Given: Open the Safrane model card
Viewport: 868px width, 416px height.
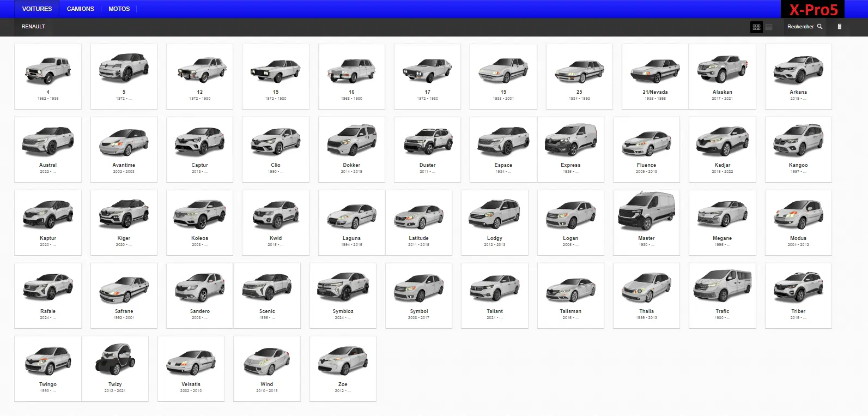Looking at the screenshot, I should pos(124,296).
